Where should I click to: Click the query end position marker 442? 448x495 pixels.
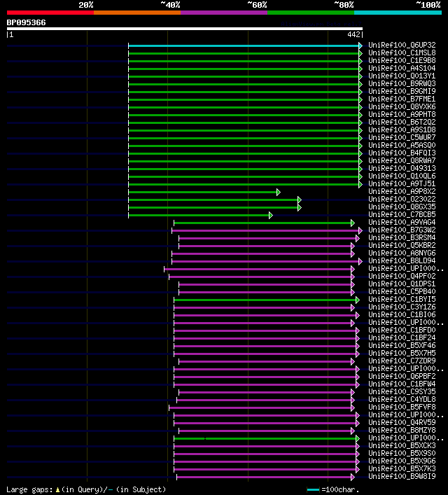coord(355,34)
